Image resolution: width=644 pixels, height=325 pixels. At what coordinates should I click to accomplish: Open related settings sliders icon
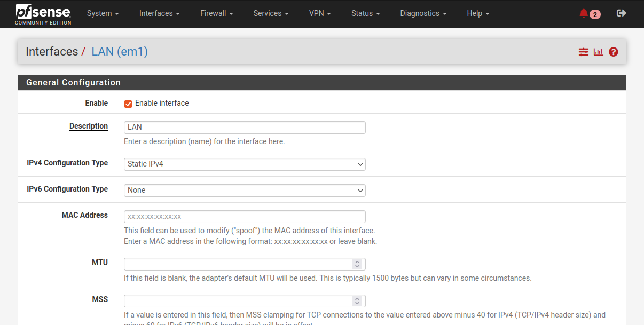583,52
